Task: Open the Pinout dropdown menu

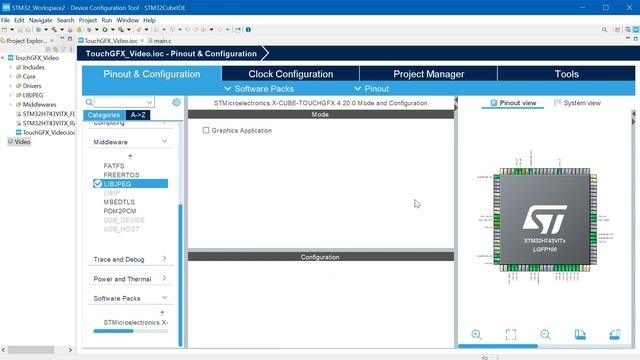Action: tap(371, 89)
